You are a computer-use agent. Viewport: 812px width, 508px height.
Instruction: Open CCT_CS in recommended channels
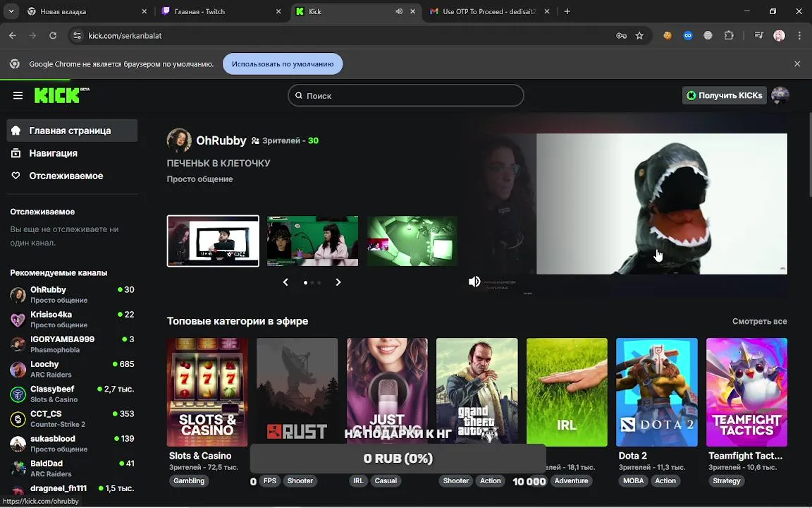point(72,419)
